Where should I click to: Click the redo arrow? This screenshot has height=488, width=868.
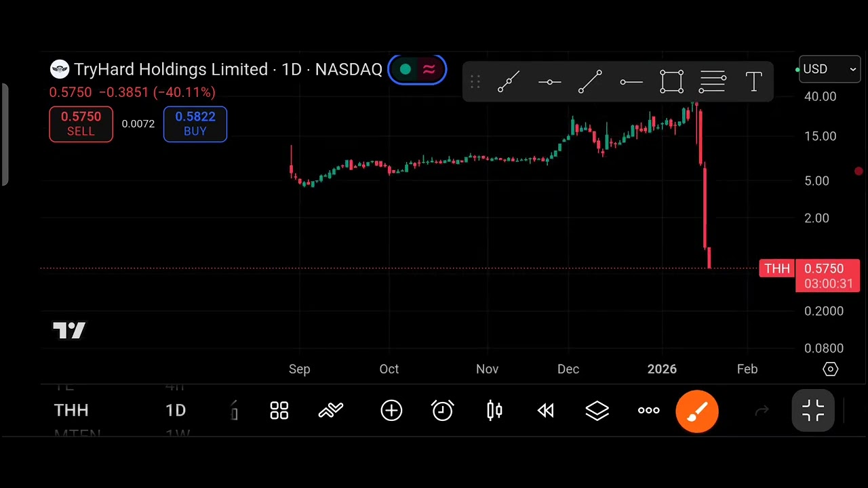(x=762, y=410)
